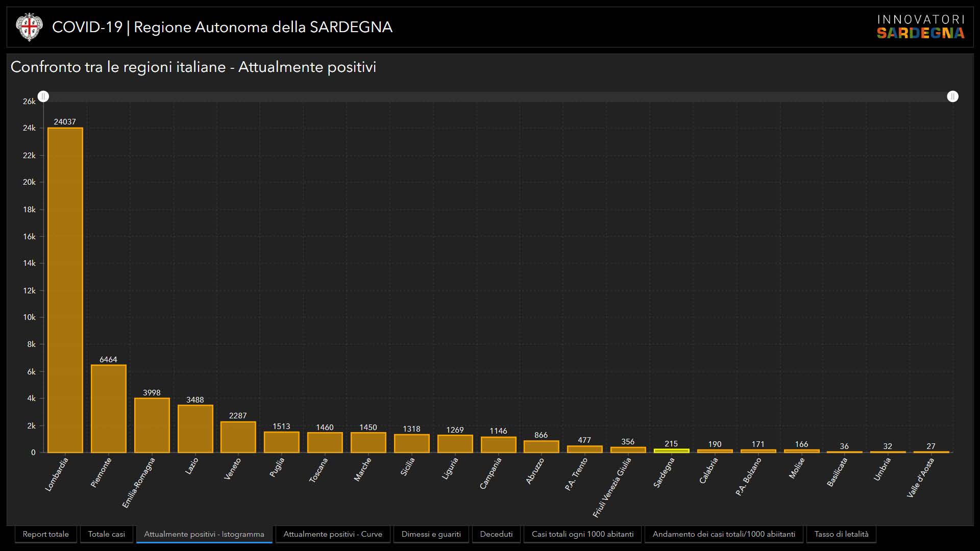Switch to the Totale casi tab
The image size is (980, 551).
106,534
